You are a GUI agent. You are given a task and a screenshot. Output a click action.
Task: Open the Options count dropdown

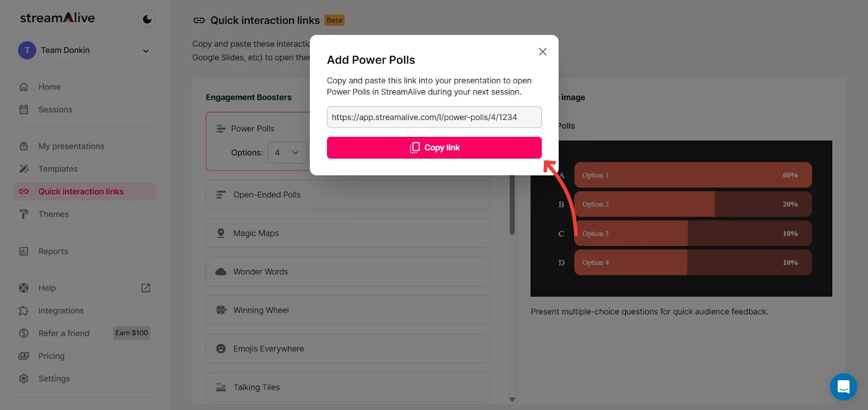coord(286,153)
